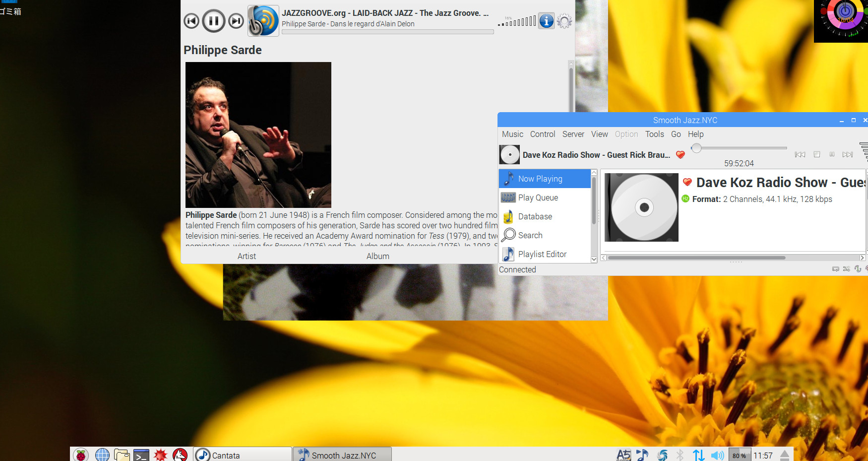This screenshot has height=461, width=868.
Task: Open Playlist Editor in sidebar
Action: [x=542, y=254]
